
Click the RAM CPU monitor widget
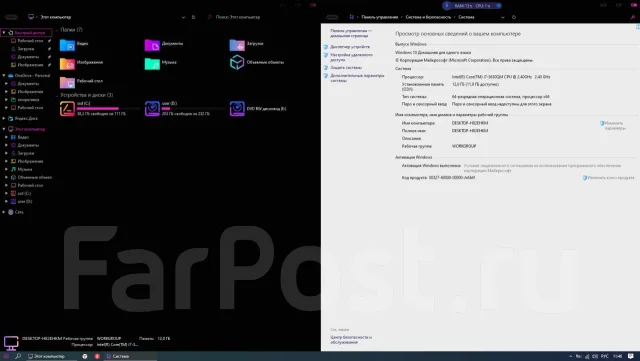tap(472, 6)
